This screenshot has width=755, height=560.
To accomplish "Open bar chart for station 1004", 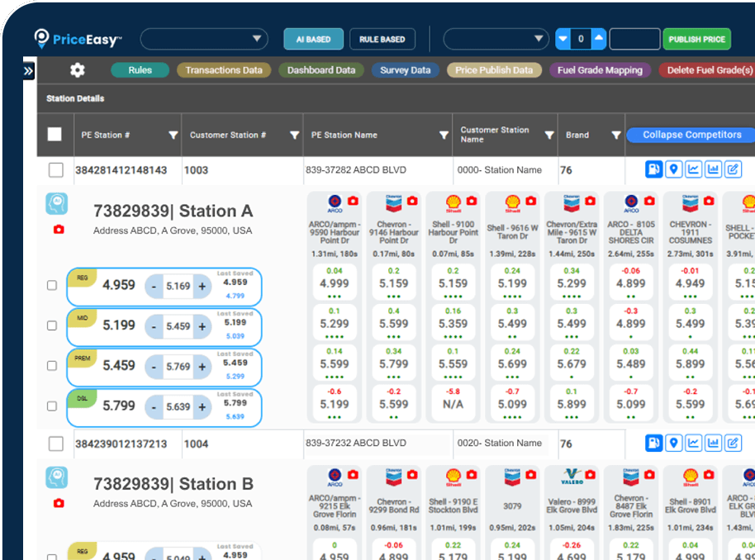I will point(713,443).
